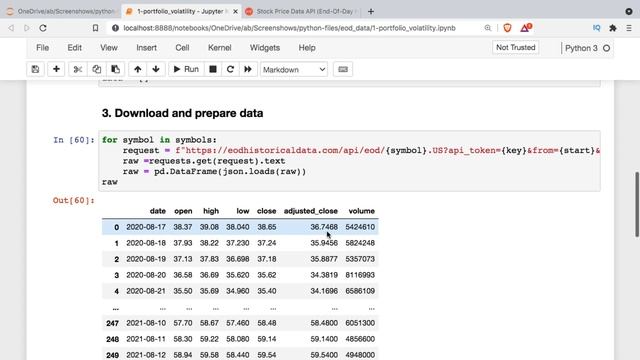The height and width of the screenshot is (360, 640).
Task: Click row index 249
Action: [112, 355]
